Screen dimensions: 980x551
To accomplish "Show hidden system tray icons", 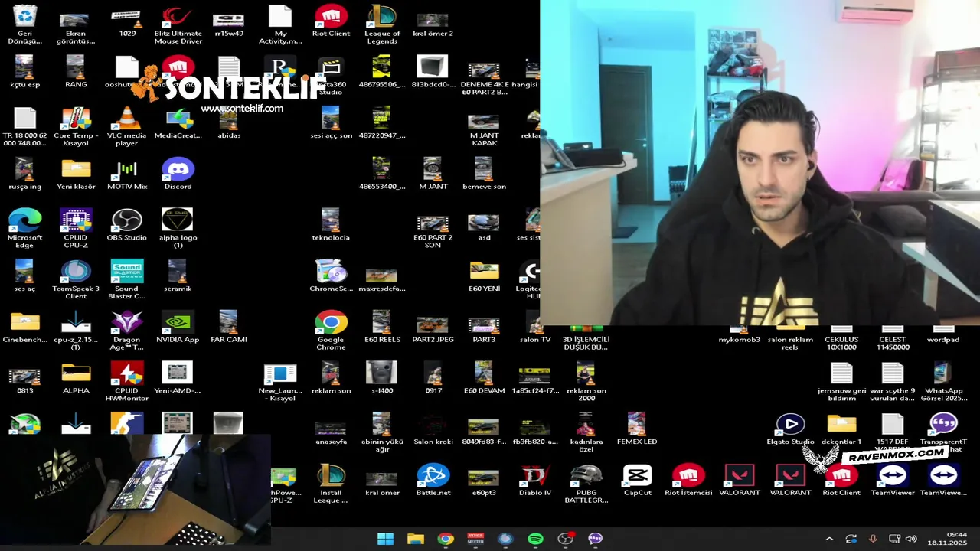I will click(x=829, y=539).
